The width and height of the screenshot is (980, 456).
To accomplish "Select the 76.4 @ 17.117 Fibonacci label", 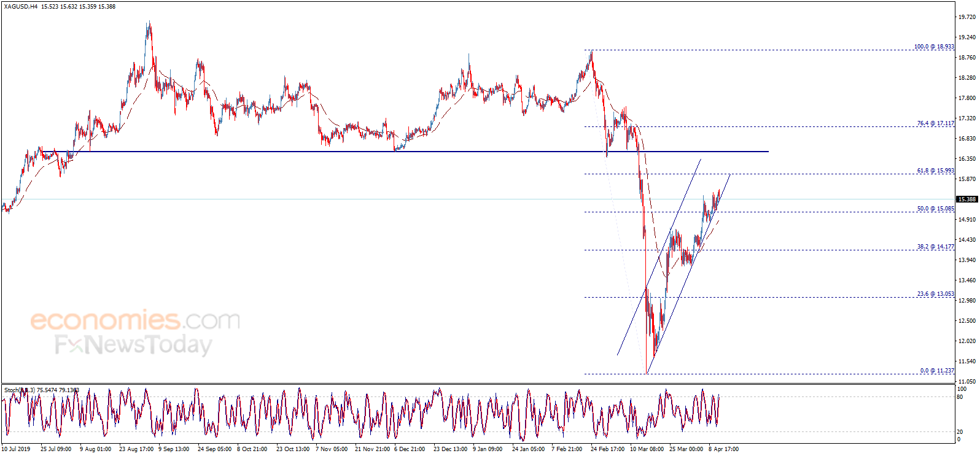I will [x=936, y=123].
